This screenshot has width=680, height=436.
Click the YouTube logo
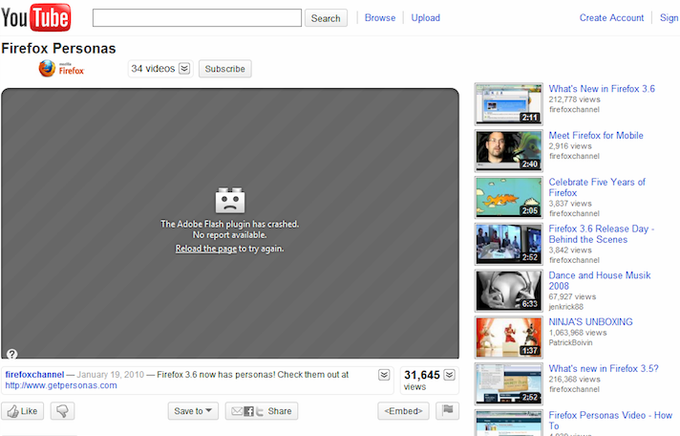[x=36, y=17]
